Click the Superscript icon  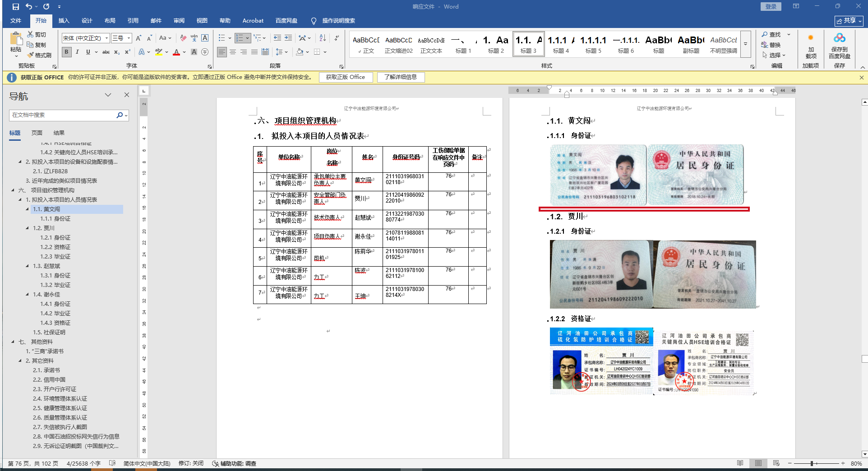tap(128, 52)
